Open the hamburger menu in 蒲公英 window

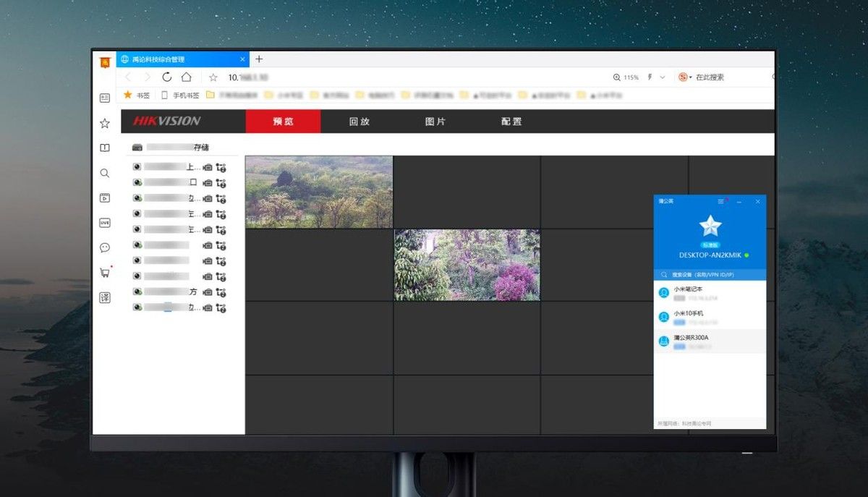click(x=720, y=201)
